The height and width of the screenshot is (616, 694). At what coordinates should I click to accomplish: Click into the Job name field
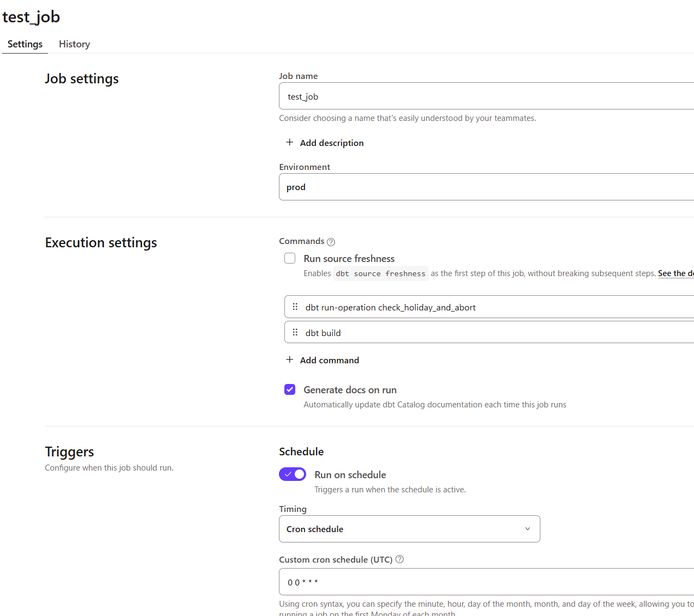[486, 96]
